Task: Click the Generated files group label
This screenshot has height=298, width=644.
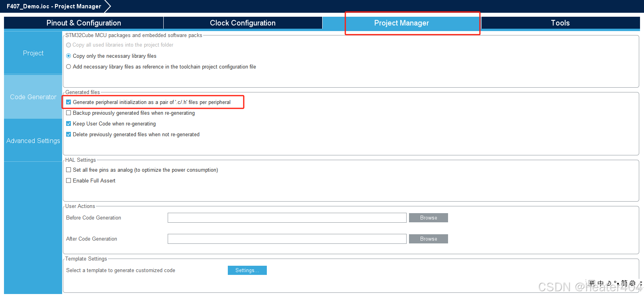Action: pos(82,92)
